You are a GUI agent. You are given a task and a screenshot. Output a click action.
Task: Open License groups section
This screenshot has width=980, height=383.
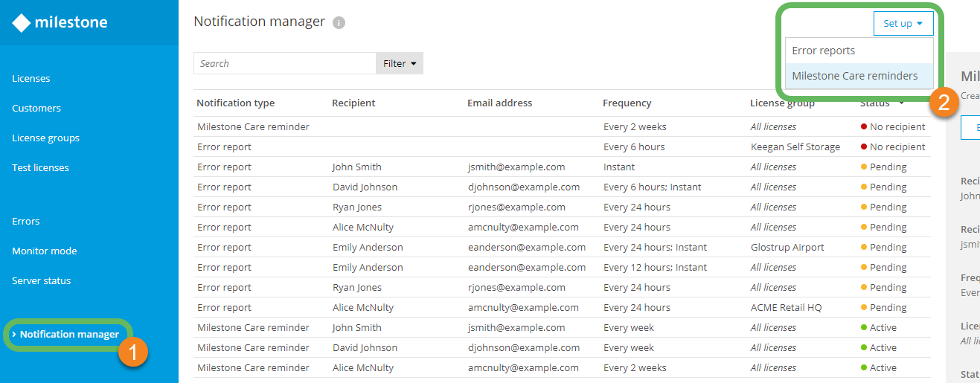click(x=45, y=138)
